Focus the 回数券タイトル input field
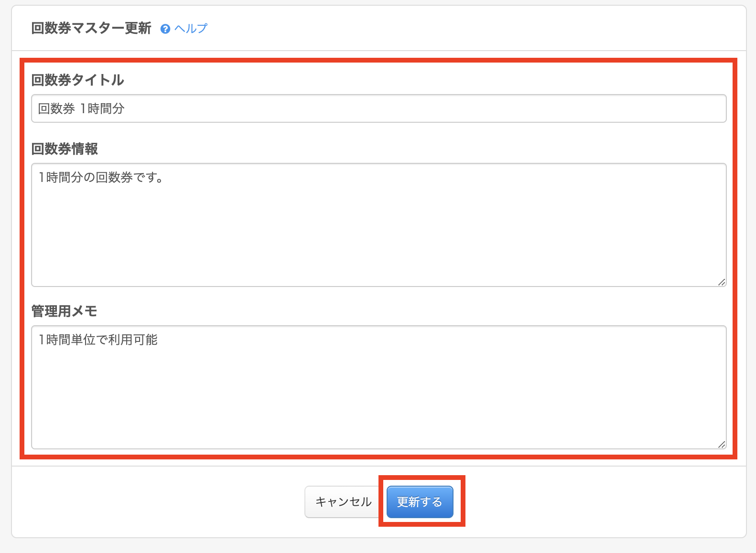Viewport: 756px width, 553px height. (378, 108)
